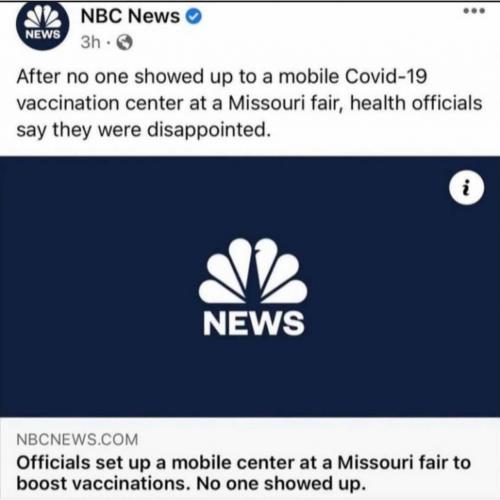Click the 3h post timestamp
Screen dimensions: 500x500
click(90, 42)
